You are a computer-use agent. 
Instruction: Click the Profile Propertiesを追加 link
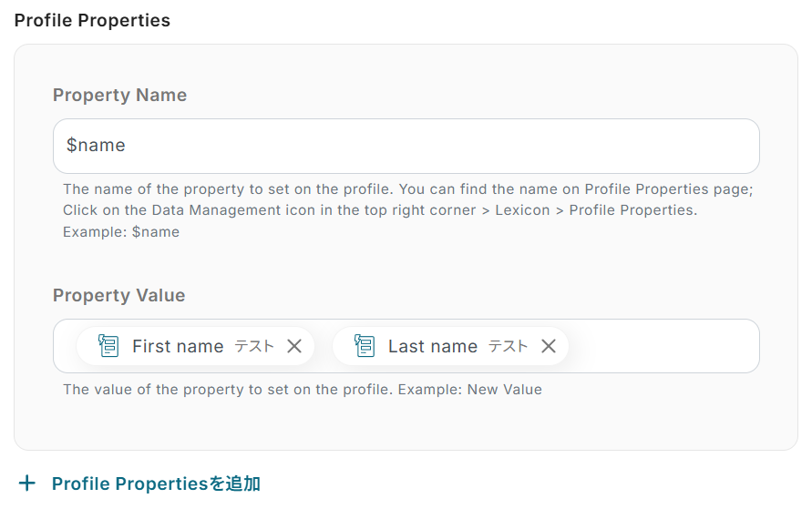pos(156,483)
